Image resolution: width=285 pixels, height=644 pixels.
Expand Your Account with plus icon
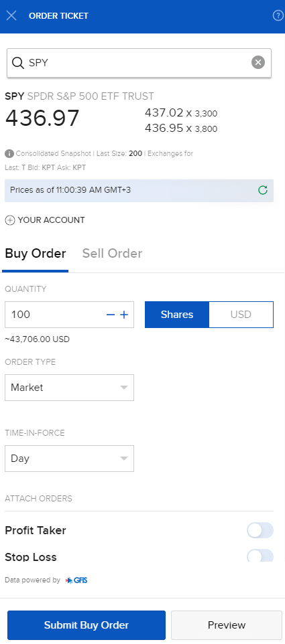(10, 220)
